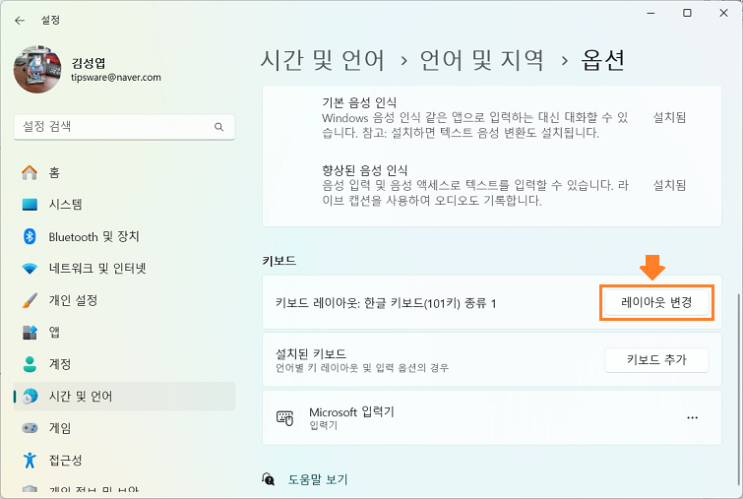Open Microsoft 입력기 more options menu

pos(692,418)
